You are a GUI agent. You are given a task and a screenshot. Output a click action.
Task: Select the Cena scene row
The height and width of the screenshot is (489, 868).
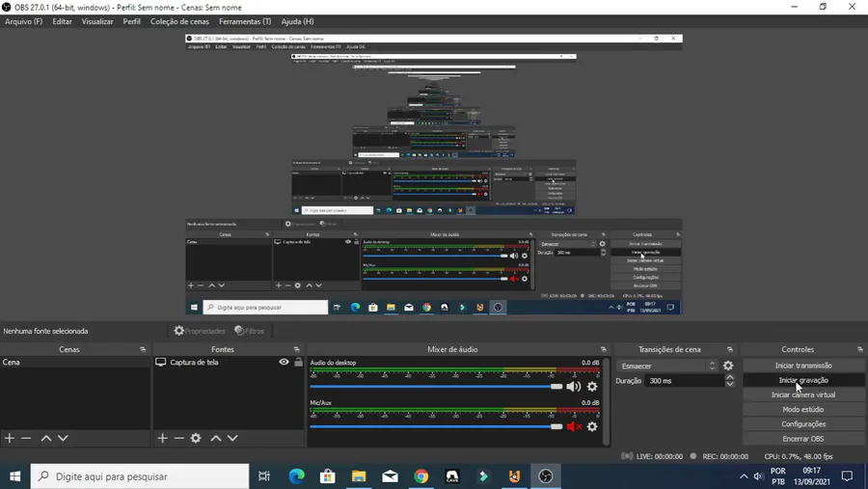tap(75, 363)
